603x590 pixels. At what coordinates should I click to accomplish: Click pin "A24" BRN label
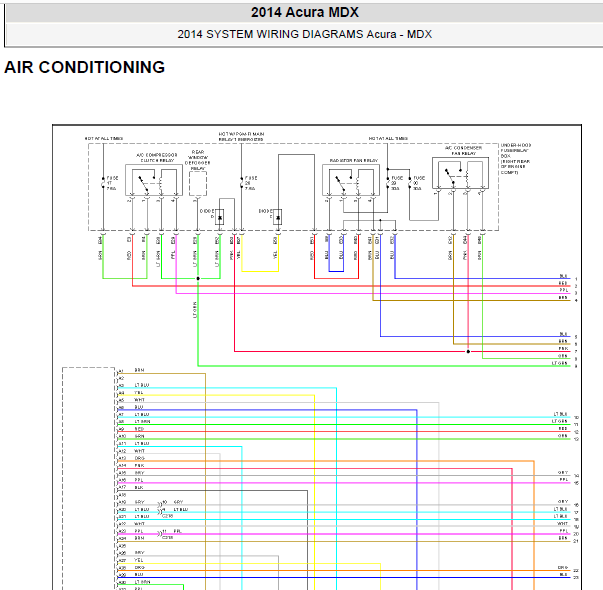(131, 538)
